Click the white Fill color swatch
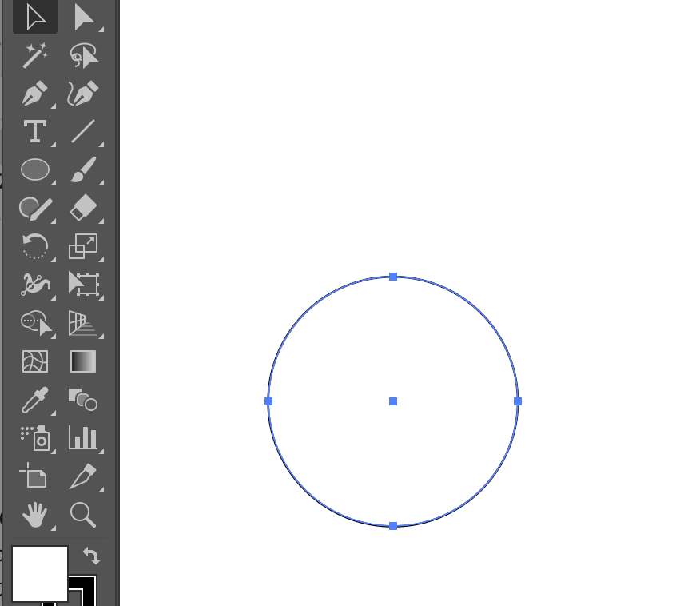 click(39, 573)
